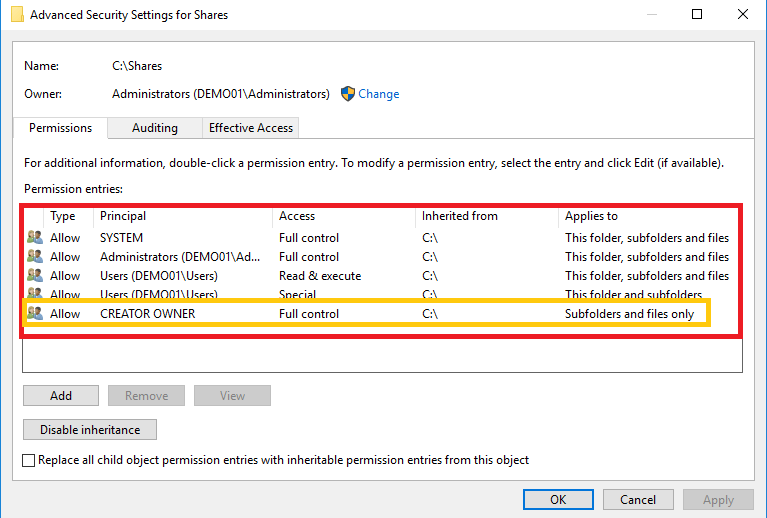Click Allow in the CREATOR OWNER row
The width and height of the screenshot is (767, 518).
pos(65,314)
